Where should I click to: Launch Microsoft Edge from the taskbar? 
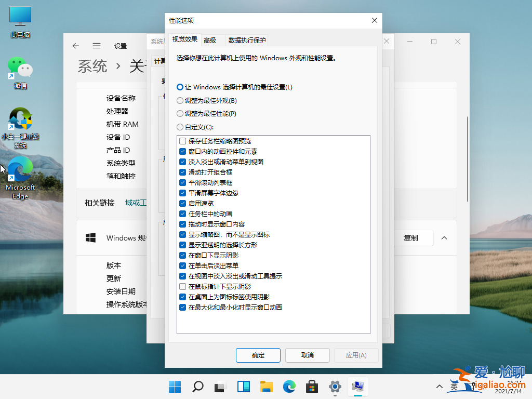(289, 387)
